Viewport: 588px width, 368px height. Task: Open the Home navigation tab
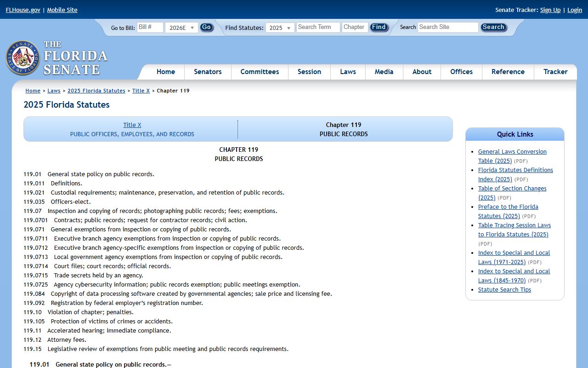[166, 72]
